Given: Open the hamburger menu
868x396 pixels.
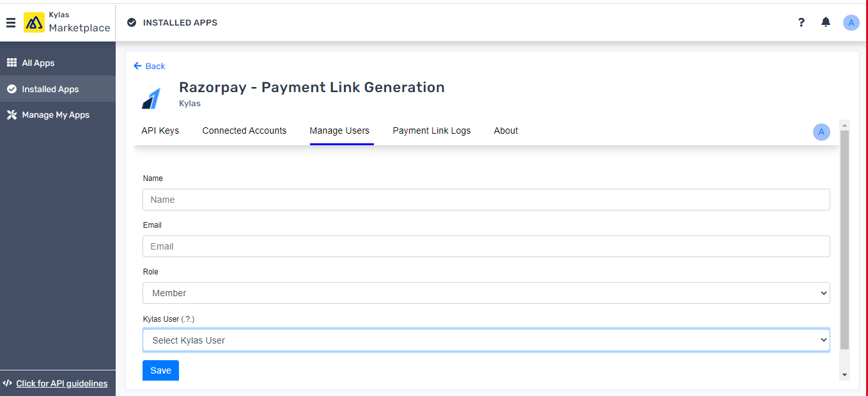Looking at the screenshot, I should click(x=11, y=23).
